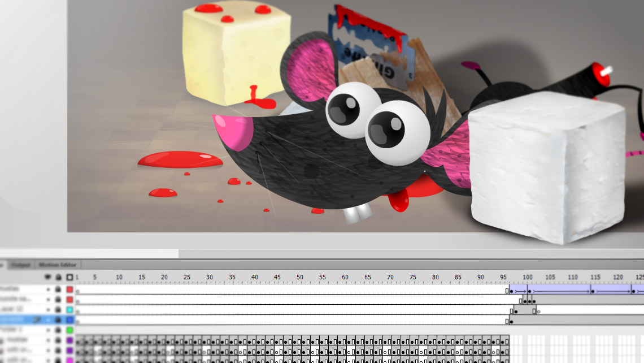Click blue outline swatch of selected layer

[70, 319]
